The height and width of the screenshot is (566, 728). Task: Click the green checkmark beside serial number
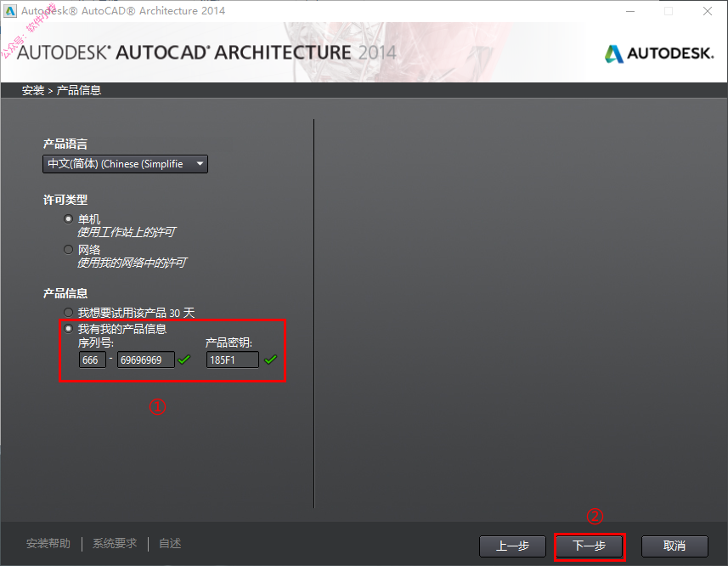184,359
